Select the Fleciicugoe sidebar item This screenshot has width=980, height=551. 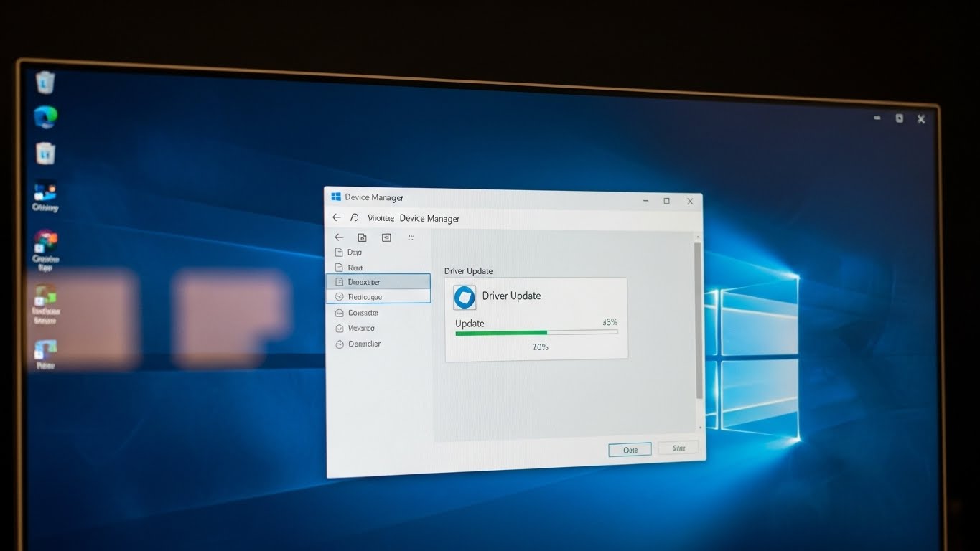tap(378, 296)
